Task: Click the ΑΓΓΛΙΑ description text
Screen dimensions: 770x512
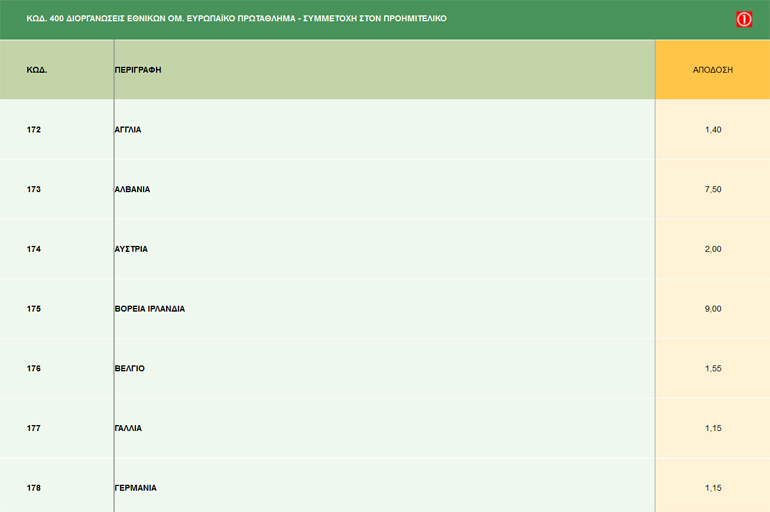Action: click(x=128, y=130)
